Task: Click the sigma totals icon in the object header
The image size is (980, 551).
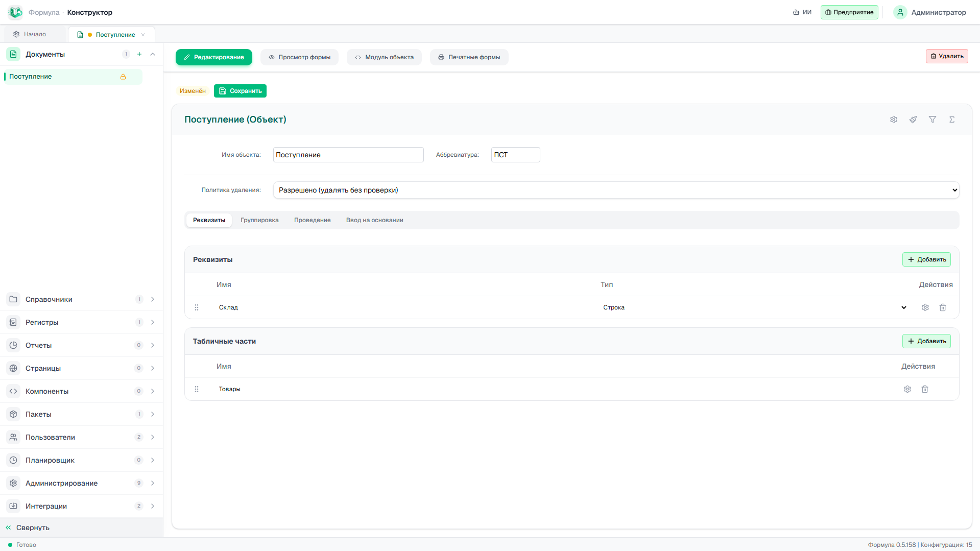Action: click(x=952, y=119)
